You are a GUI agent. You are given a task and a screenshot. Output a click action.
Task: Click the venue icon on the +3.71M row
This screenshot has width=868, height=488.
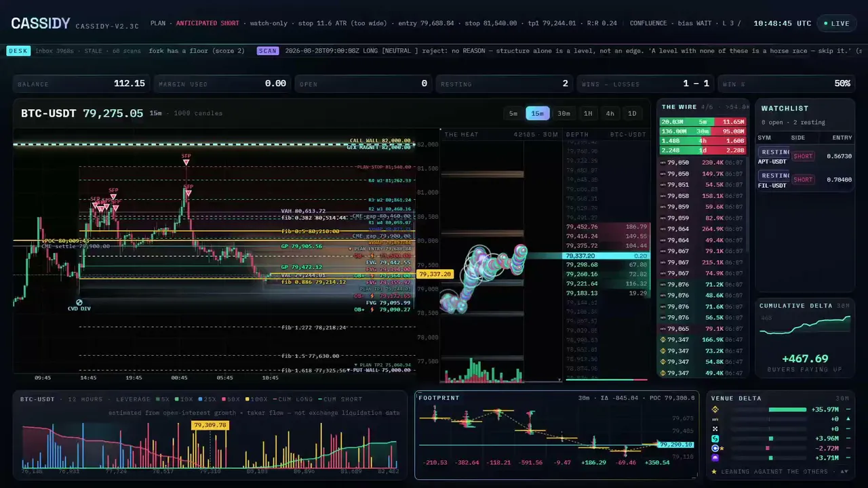pos(715,458)
